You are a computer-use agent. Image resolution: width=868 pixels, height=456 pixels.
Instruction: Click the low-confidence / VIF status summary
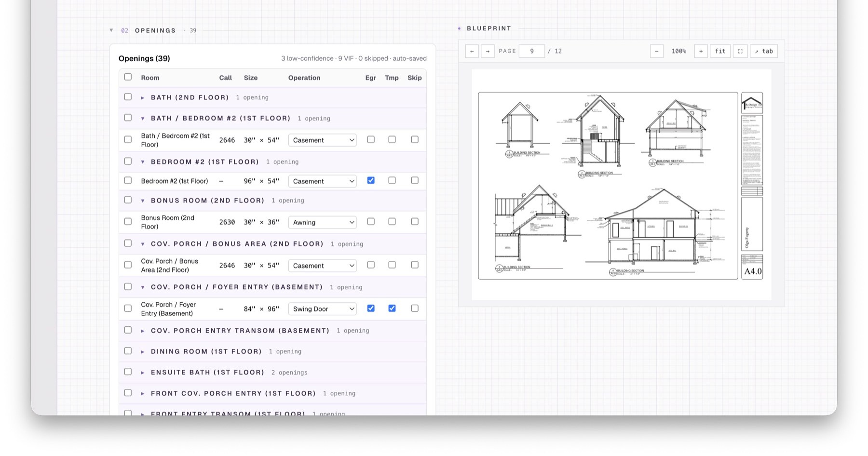[354, 58]
